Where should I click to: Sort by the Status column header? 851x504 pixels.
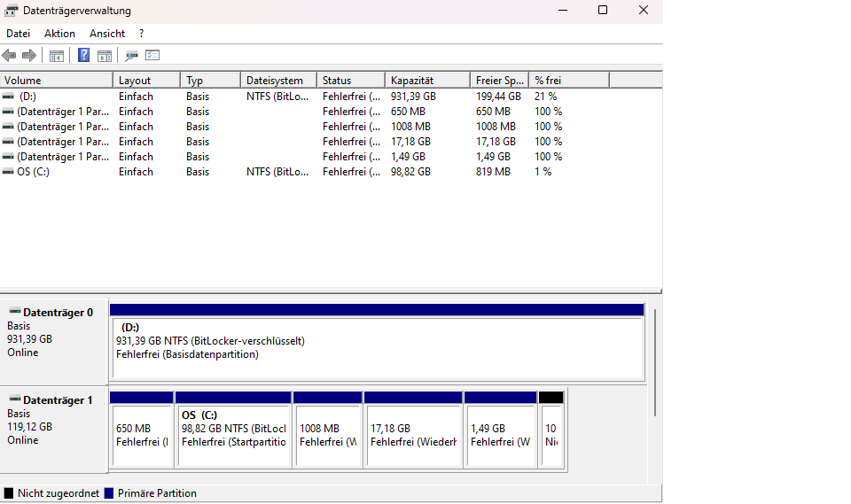click(351, 81)
